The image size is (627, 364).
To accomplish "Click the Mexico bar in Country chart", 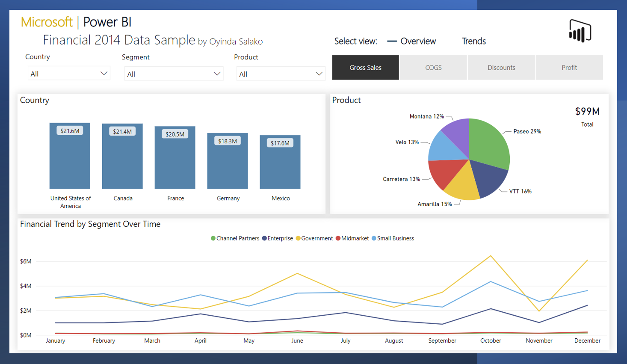I will [x=280, y=162].
